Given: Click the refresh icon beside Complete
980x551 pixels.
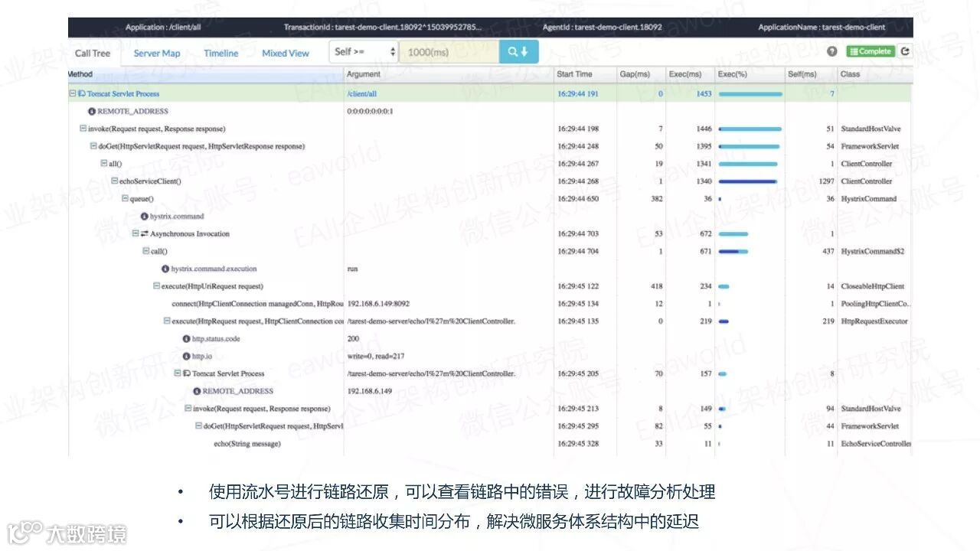Looking at the screenshot, I should point(905,51).
